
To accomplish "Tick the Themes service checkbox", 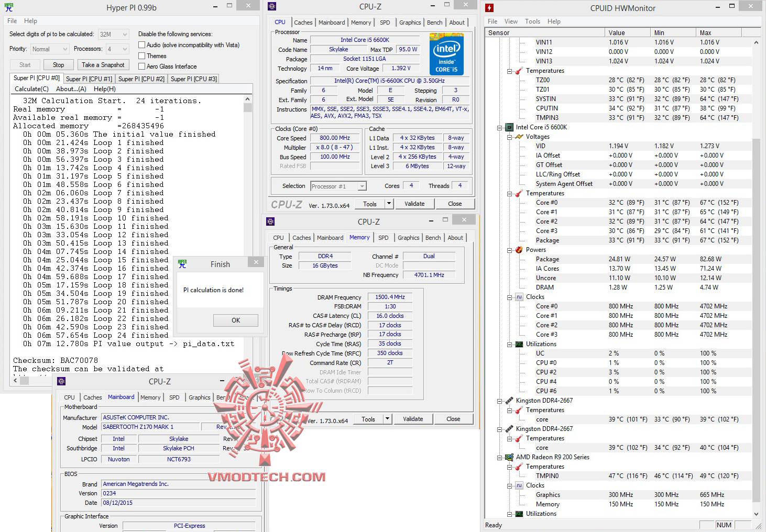I will coord(141,56).
